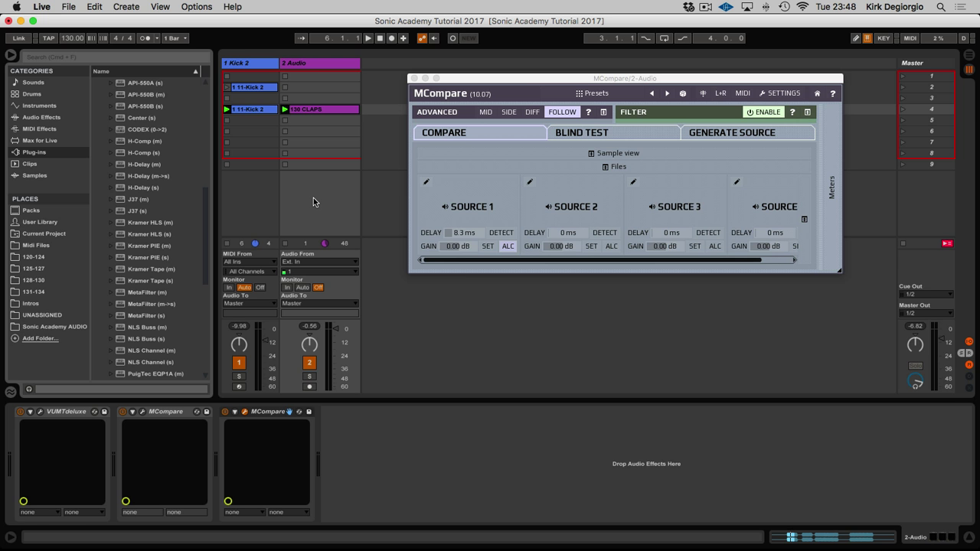
Task: Toggle ALC for Source 1
Action: pos(508,246)
